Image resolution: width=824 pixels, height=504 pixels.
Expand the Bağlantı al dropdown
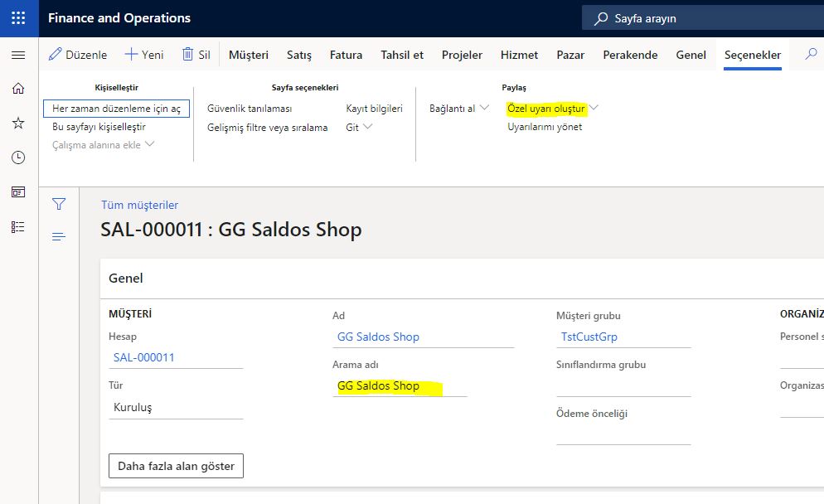459,109
